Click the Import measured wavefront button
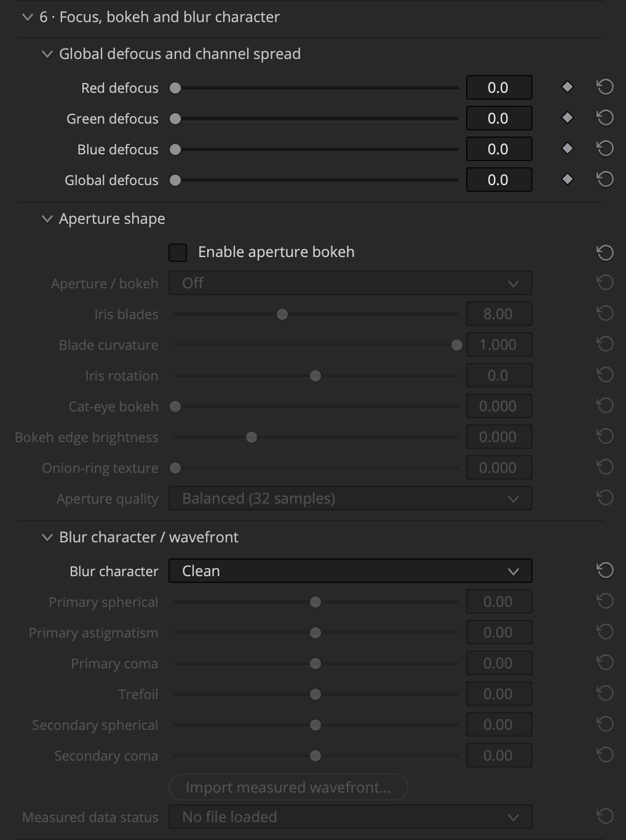626x840 pixels. (x=288, y=787)
